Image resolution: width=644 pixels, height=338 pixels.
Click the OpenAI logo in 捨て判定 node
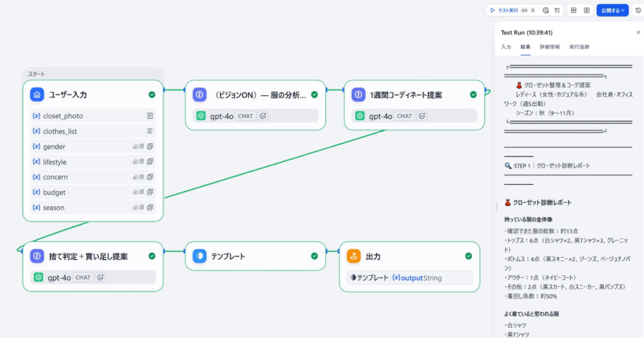(x=38, y=277)
